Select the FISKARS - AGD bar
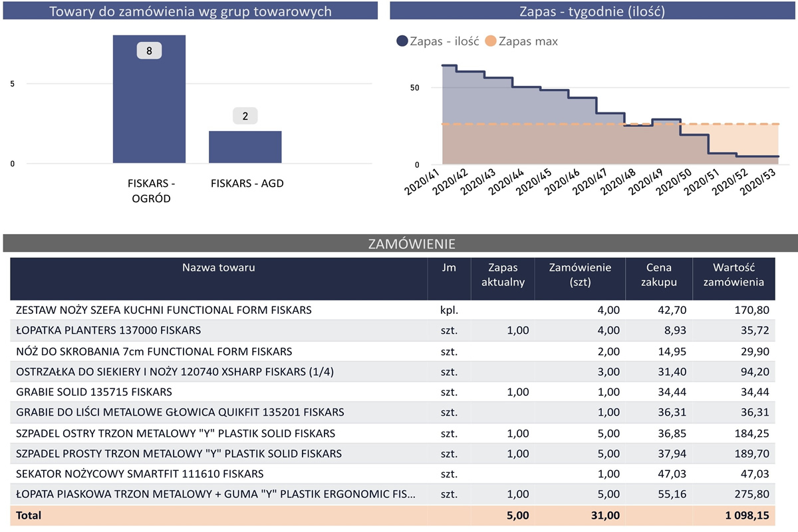798x532 pixels. tap(245, 147)
